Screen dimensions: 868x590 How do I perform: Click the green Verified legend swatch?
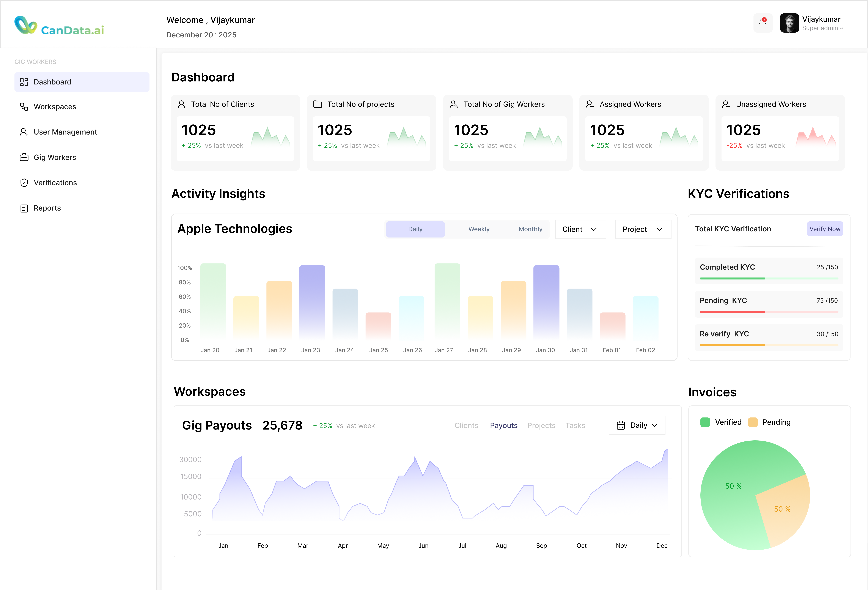pos(705,422)
